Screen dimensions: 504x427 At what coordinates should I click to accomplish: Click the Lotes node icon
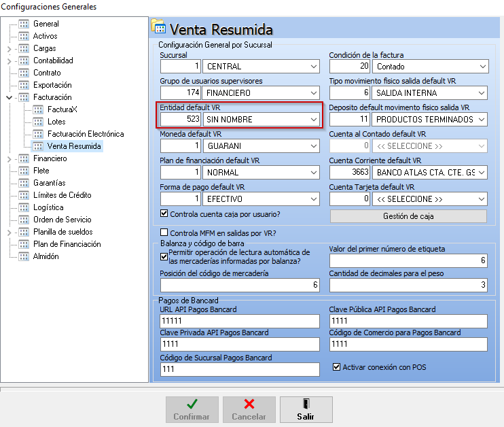(38, 122)
